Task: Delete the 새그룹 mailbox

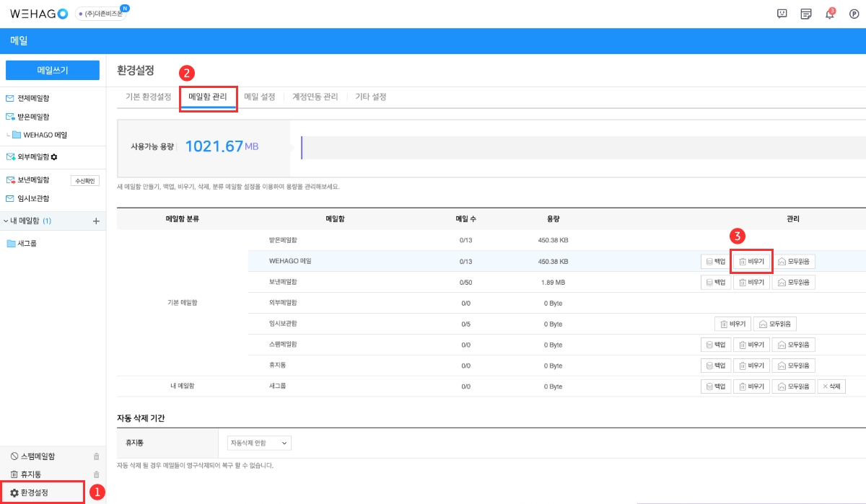Action: pos(831,386)
